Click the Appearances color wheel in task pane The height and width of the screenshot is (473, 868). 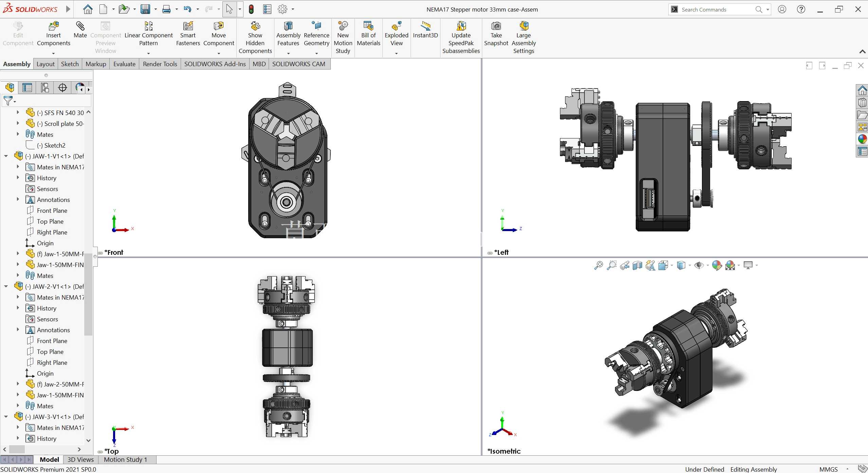pyautogui.click(x=862, y=139)
